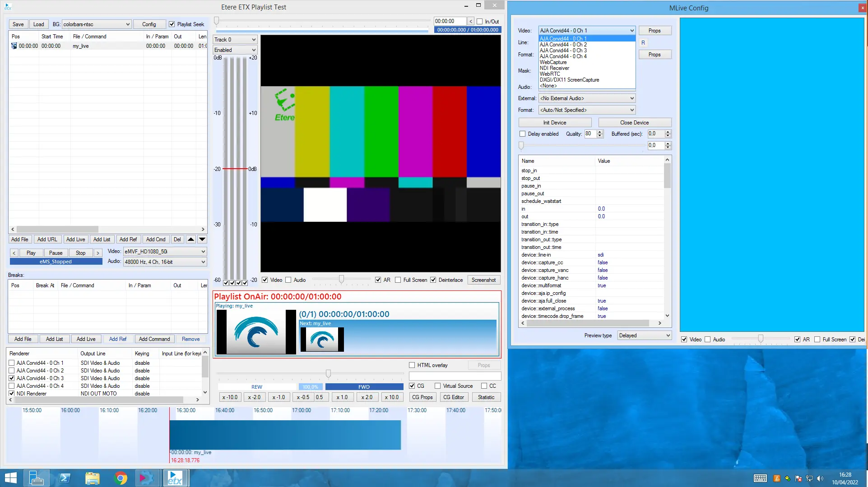Click the previous item '<' button beside Play

pos(14,253)
